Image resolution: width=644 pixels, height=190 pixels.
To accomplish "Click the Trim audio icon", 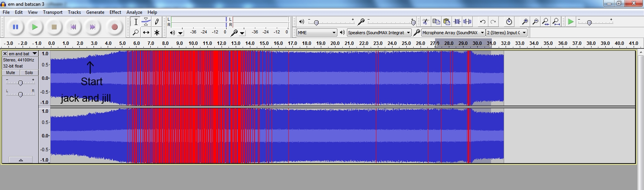I will [x=457, y=21].
